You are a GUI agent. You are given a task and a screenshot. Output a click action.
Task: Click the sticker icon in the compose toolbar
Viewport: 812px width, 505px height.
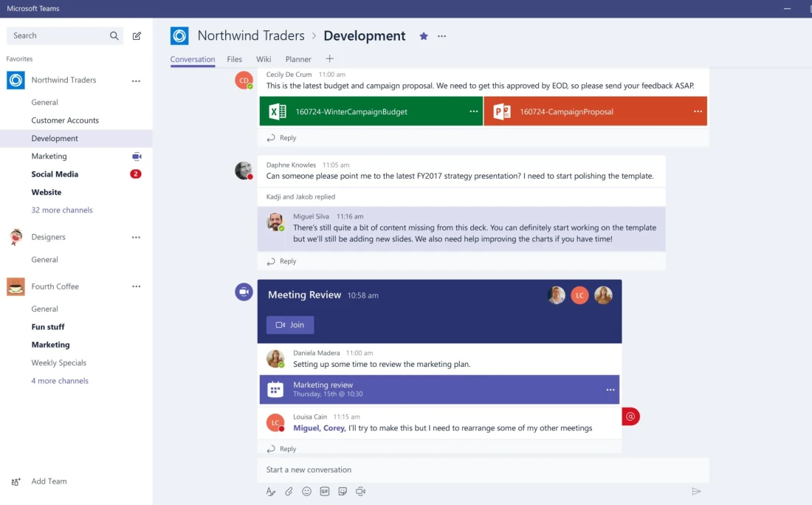[343, 491]
